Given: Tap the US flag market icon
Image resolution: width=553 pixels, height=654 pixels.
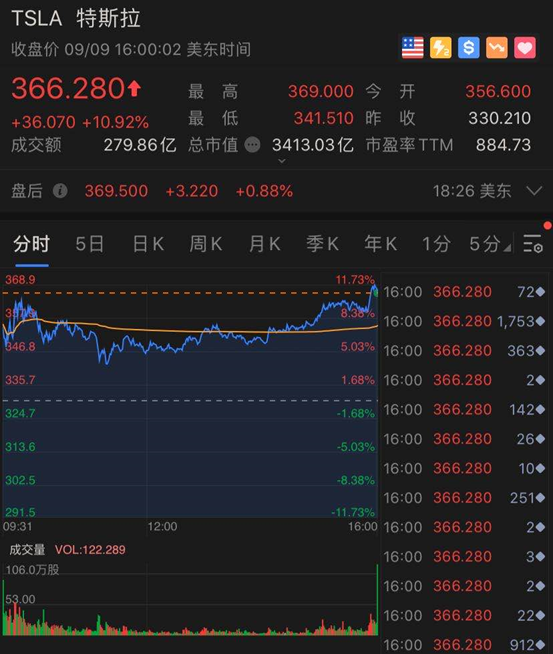Looking at the screenshot, I should click(412, 48).
